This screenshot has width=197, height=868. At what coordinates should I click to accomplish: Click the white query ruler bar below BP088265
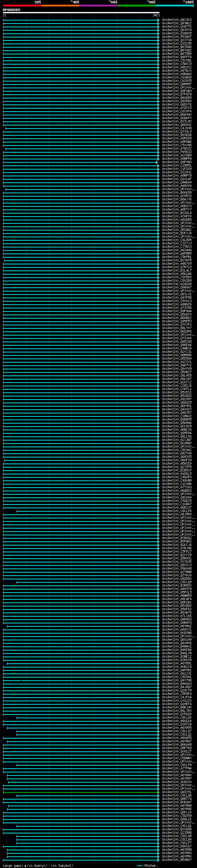point(81,13)
